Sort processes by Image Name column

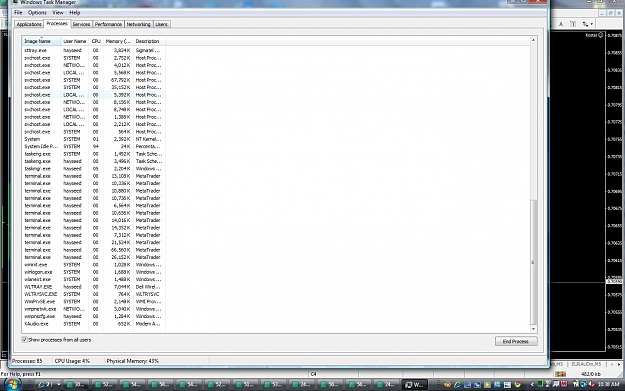41,41
